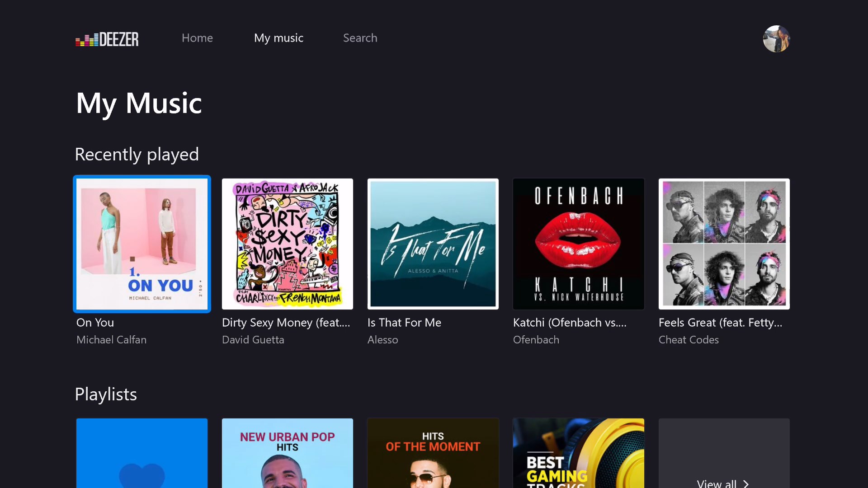Click the Deezer logo

click(x=107, y=39)
